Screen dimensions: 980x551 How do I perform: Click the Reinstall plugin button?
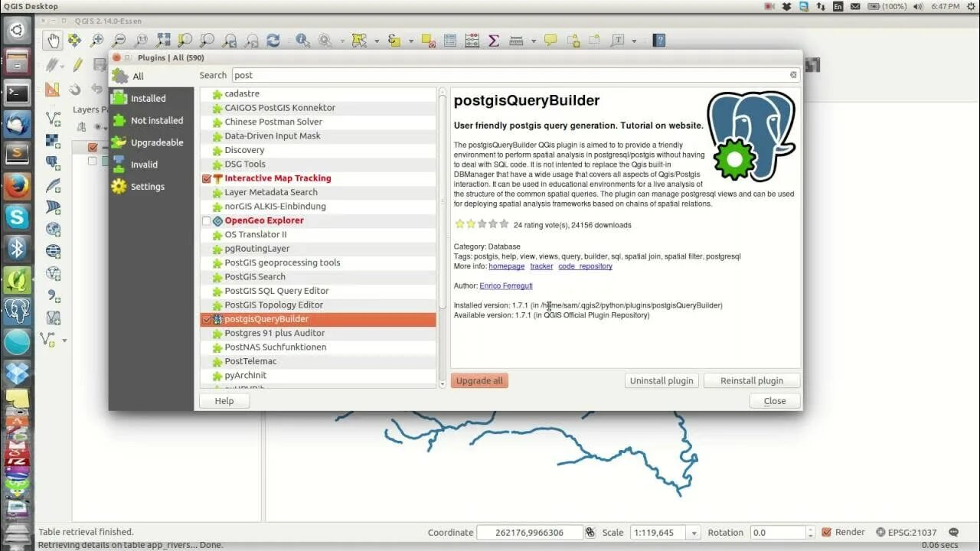point(751,380)
